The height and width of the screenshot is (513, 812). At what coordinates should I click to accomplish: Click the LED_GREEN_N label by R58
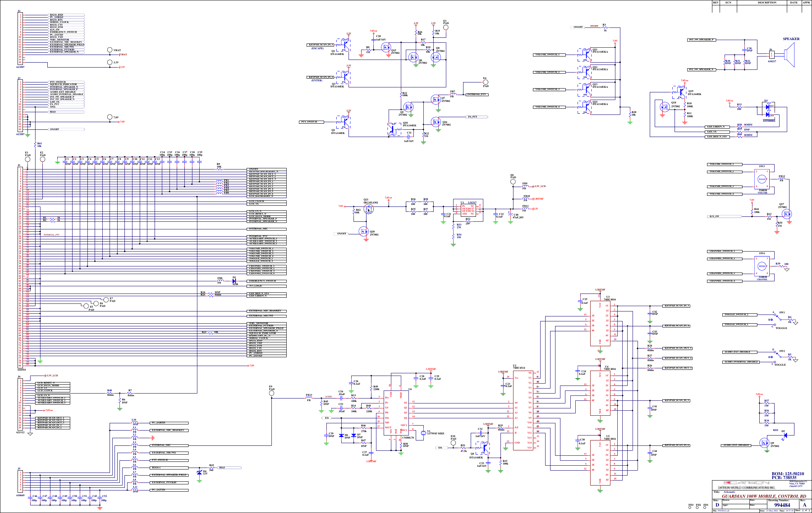(x=718, y=127)
